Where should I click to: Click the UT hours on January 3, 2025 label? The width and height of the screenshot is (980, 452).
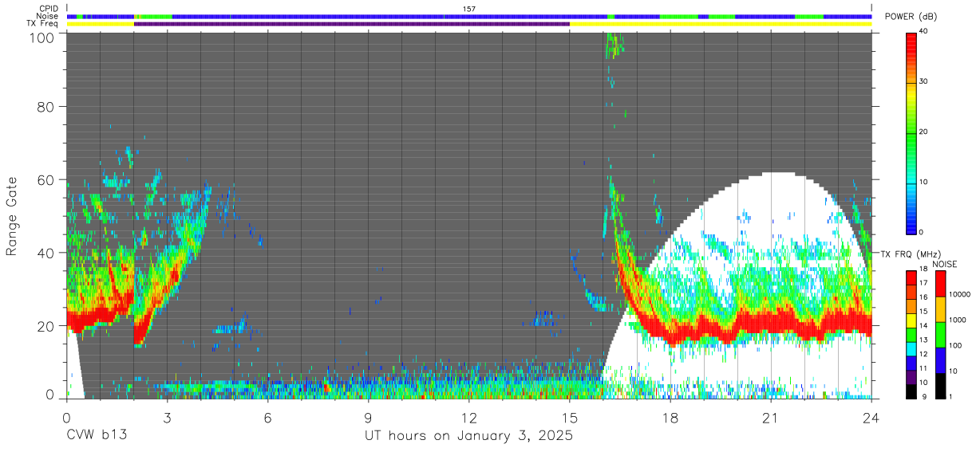click(x=468, y=436)
